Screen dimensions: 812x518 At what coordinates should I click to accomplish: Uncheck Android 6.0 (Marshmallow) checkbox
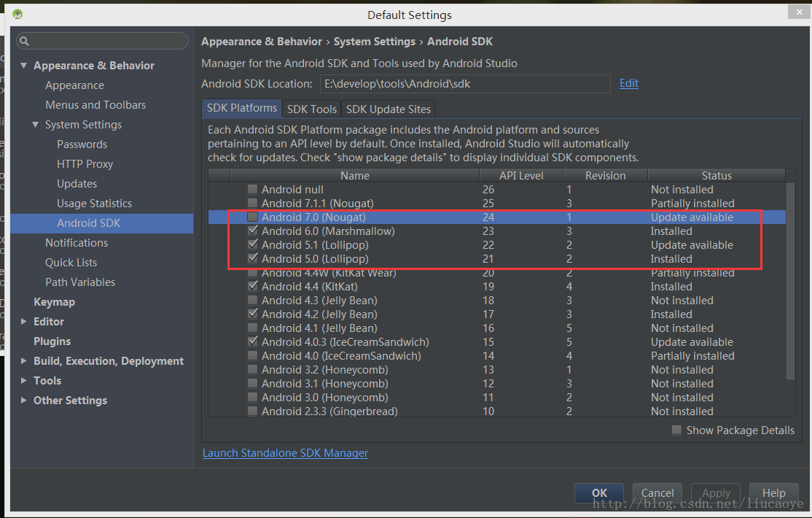252,231
